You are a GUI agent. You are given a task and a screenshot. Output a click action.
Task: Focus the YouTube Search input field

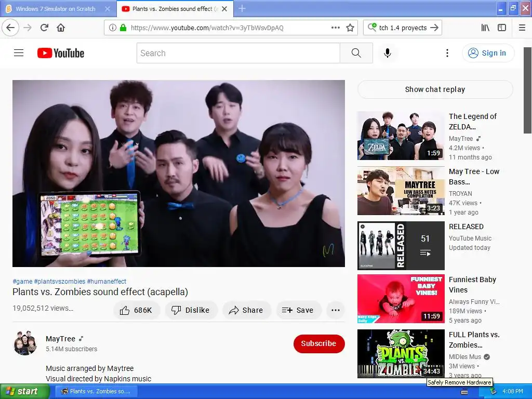(238, 53)
